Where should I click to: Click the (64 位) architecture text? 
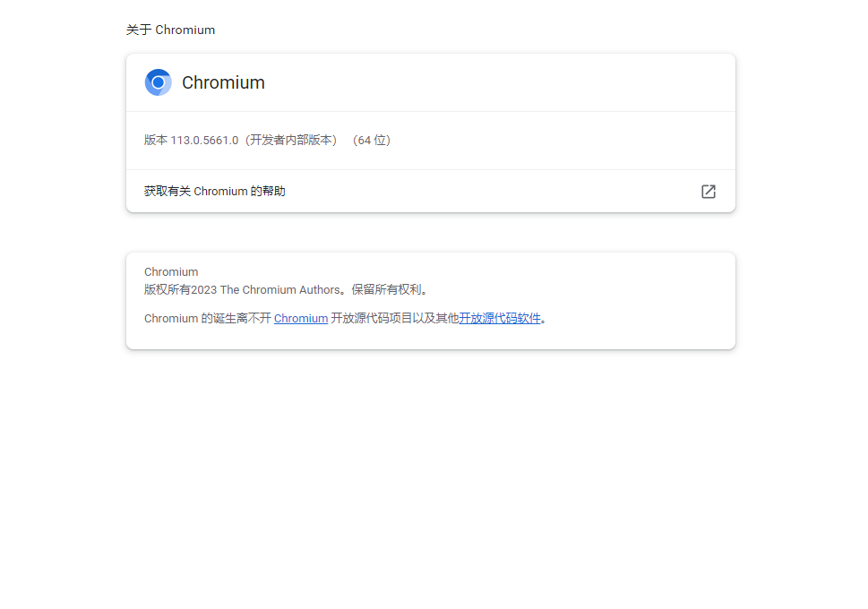coord(372,140)
